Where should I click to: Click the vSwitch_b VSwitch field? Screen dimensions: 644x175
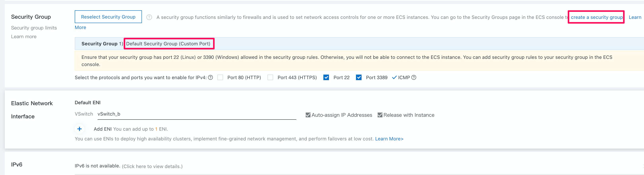(197, 114)
